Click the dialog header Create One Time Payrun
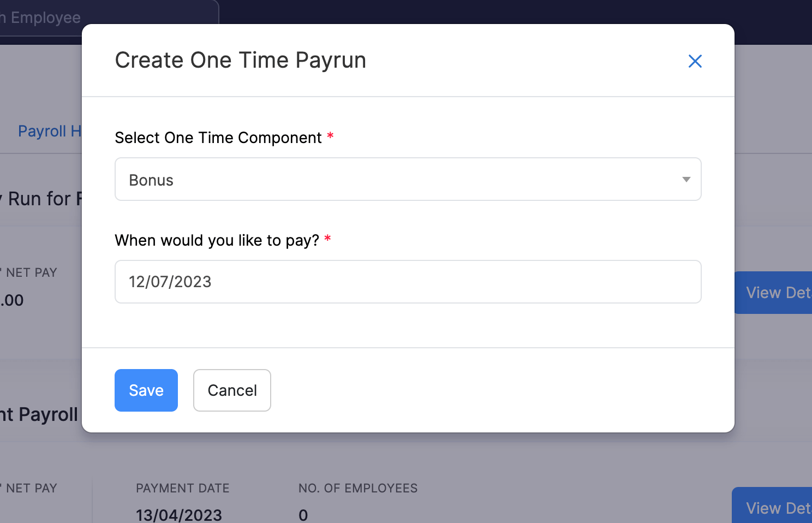Image resolution: width=812 pixels, height=523 pixels. coord(240,60)
